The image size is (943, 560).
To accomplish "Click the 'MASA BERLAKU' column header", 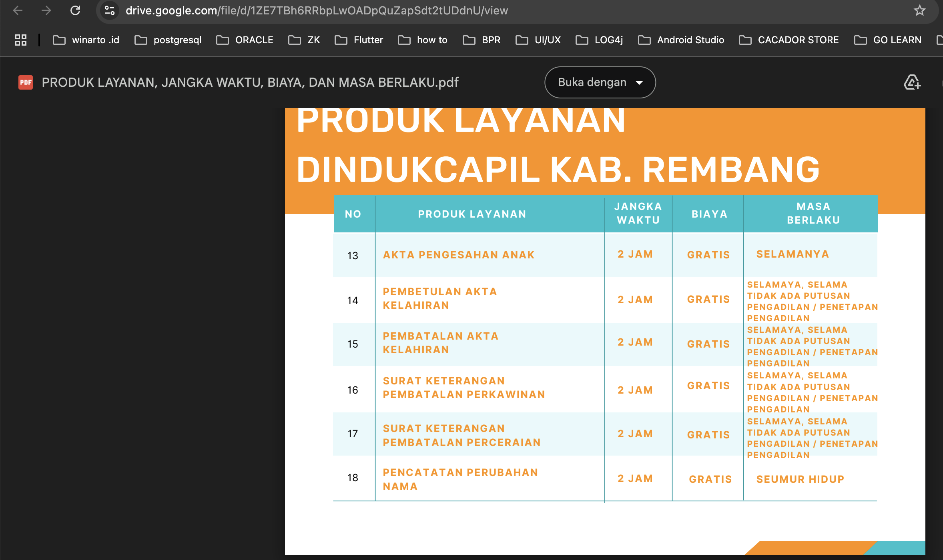I will pyautogui.click(x=813, y=213).
